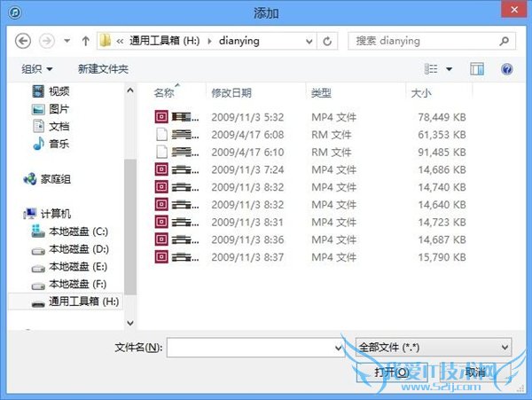This screenshot has width=532, height=400.
Task: Select 家庭组 in navigation pane
Action: 47,179
